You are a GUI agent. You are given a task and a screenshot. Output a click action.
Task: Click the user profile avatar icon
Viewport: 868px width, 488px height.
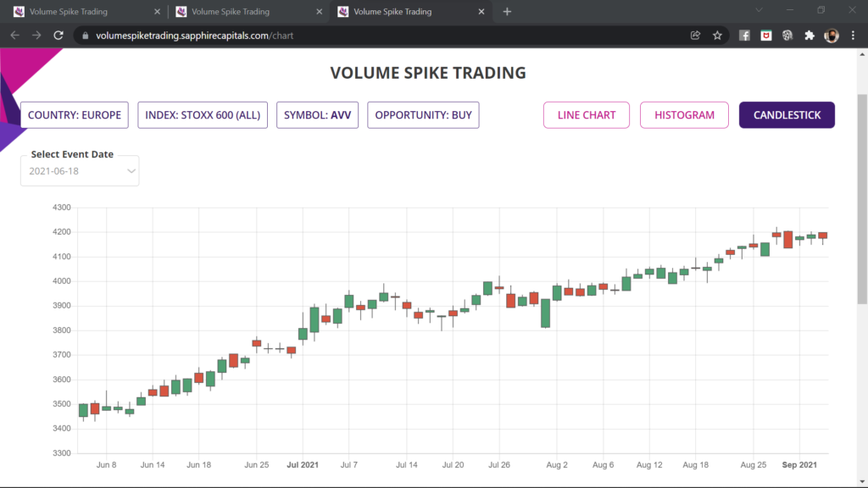coord(832,36)
